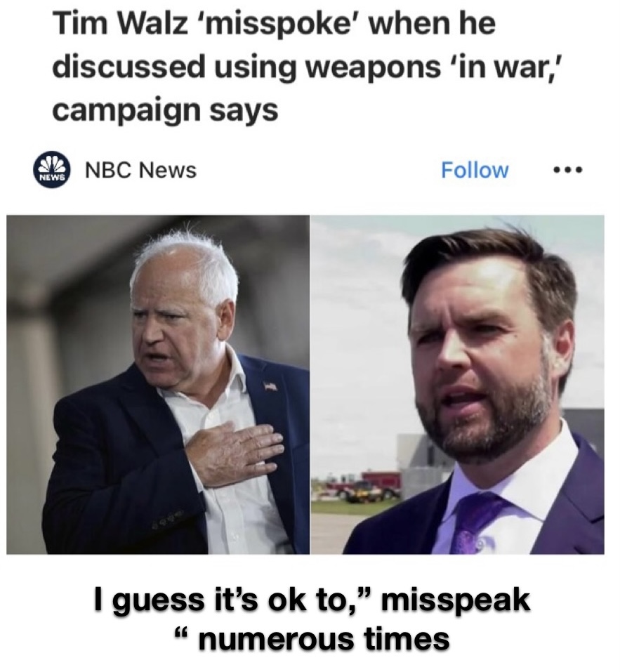Open the Tim Walz 'misspoke' headline article
The width and height of the screenshot is (620, 672).
click(274, 67)
